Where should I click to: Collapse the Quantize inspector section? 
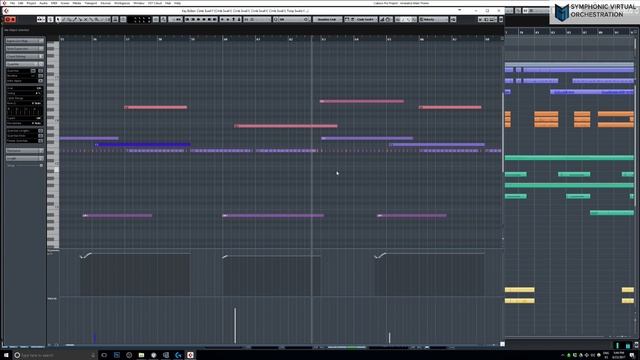coord(24,64)
